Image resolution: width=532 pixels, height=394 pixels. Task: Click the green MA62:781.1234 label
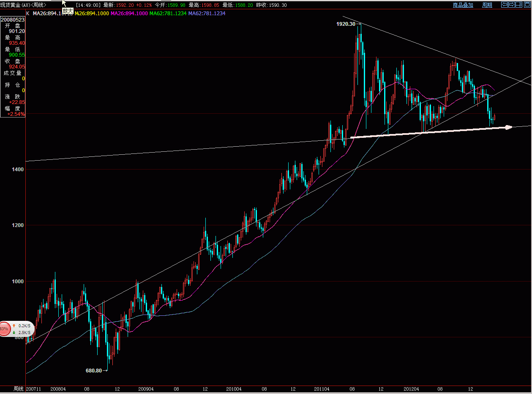[x=168, y=14]
